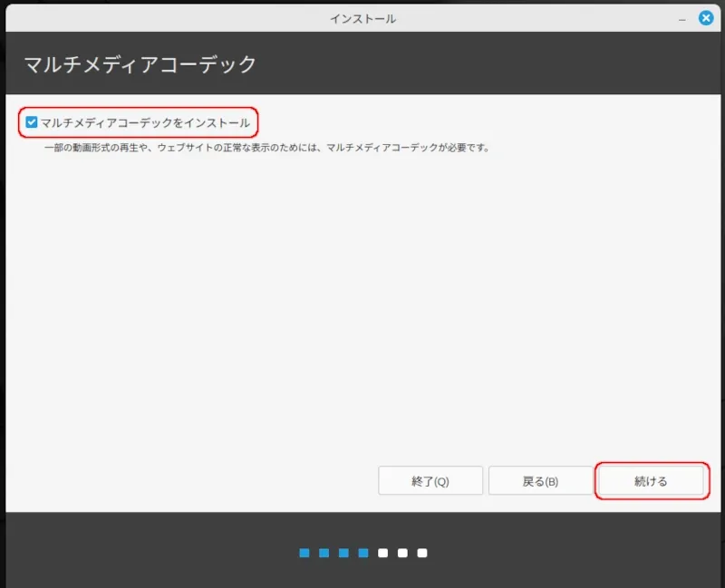Image resolution: width=725 pixels, height=588 pixels.
Task: Quit the installer with 終了(Q)
Action: click(430, 481)
